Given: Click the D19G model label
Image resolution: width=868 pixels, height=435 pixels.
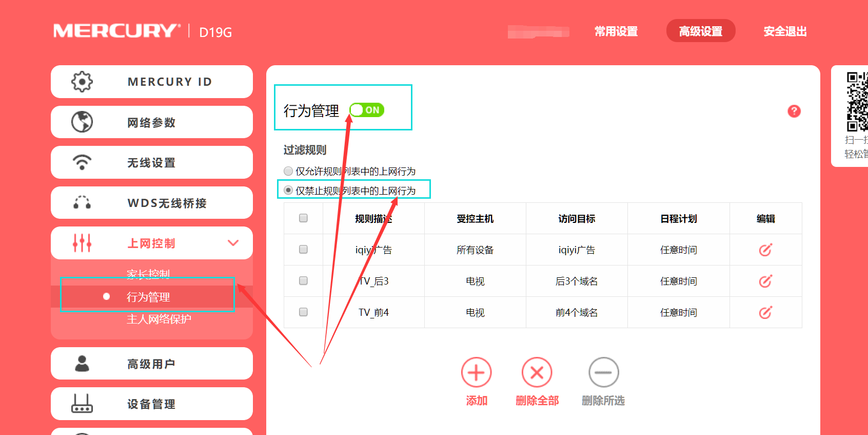Looking at the screenshot, I should 215,32.
